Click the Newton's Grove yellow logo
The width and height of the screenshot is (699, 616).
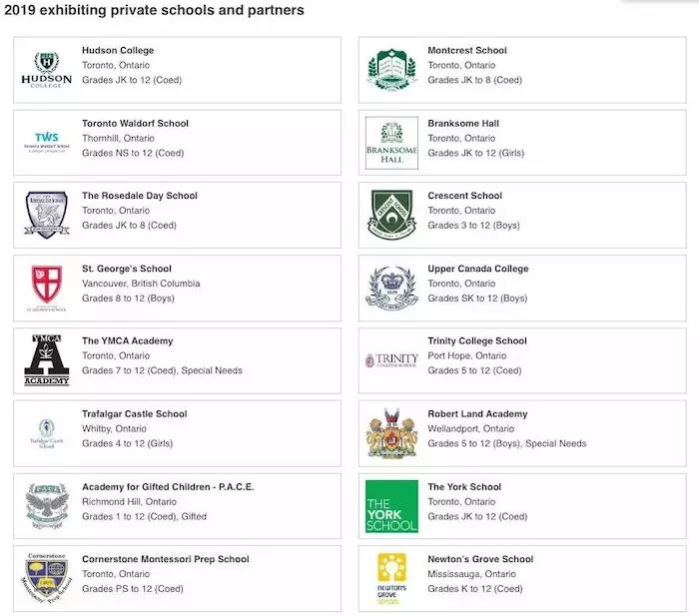click(391, 579)
